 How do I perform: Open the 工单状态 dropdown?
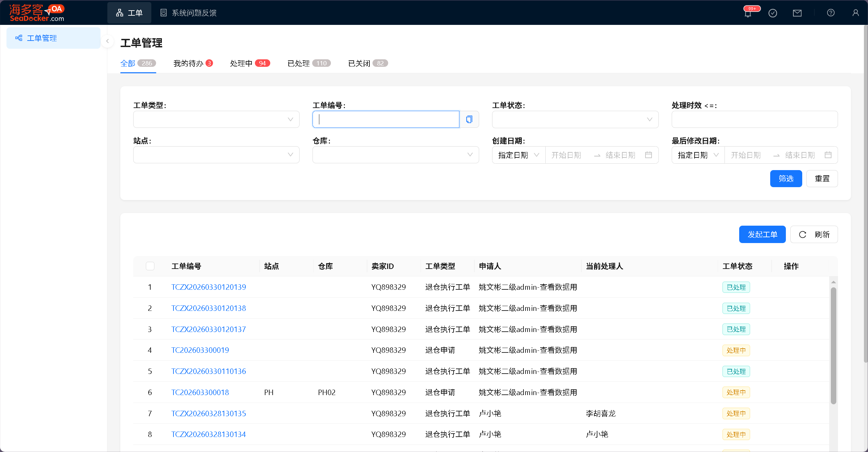(x=575, y=119)
